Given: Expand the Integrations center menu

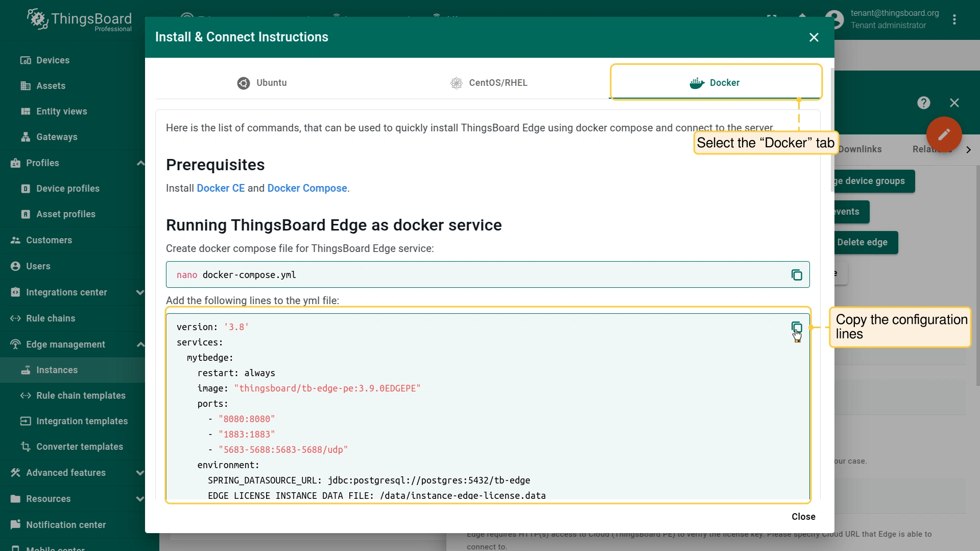Looking at the screenshot, I should [140, 292].
